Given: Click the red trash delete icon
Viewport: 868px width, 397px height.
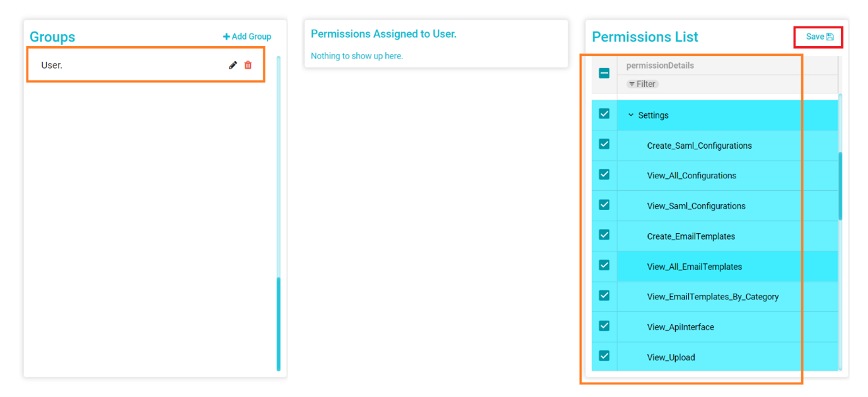Looking at the screenshot, I should (248, 65).
